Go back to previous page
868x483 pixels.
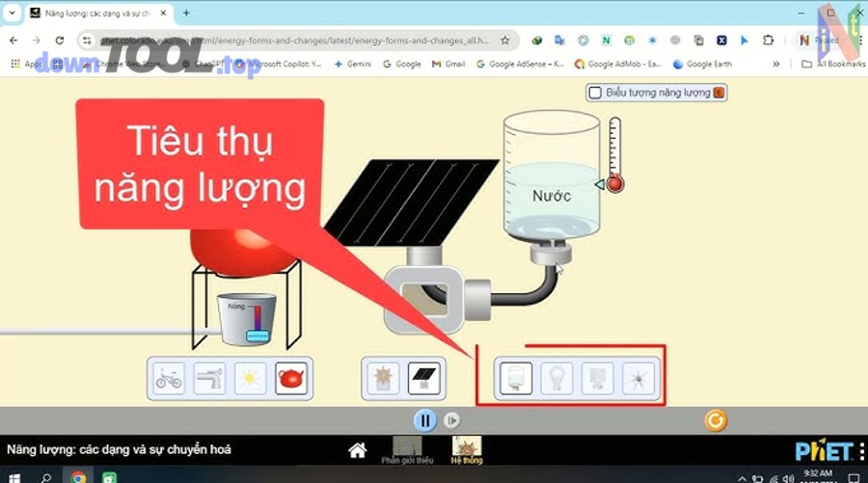(x=14, y=40)
